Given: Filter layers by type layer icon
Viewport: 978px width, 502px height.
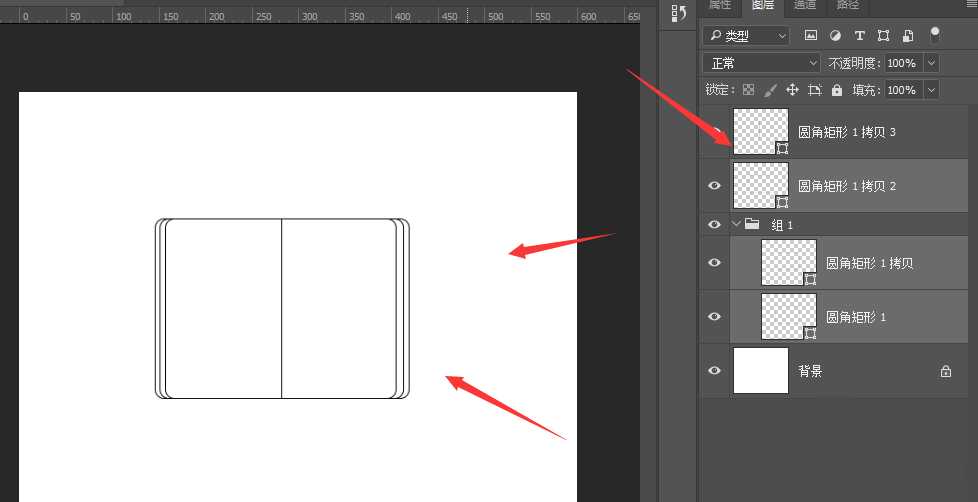Looking at the screenshot, I should (859, 36).
